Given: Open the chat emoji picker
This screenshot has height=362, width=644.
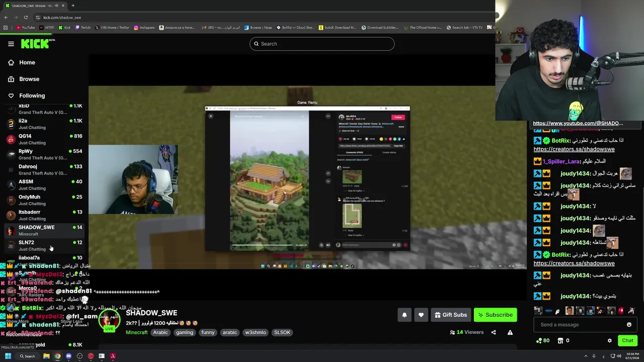Looking at the screenshot, I should click(x=629, y=325).
